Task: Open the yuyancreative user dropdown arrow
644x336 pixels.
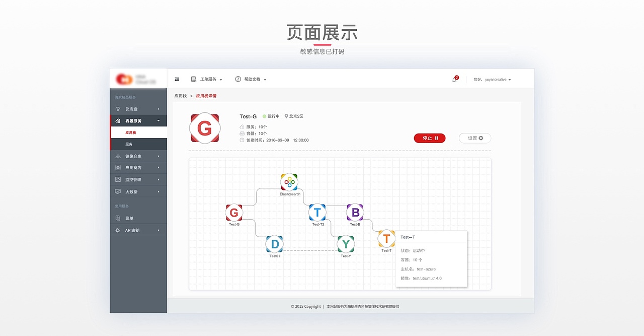Action: 510,80
